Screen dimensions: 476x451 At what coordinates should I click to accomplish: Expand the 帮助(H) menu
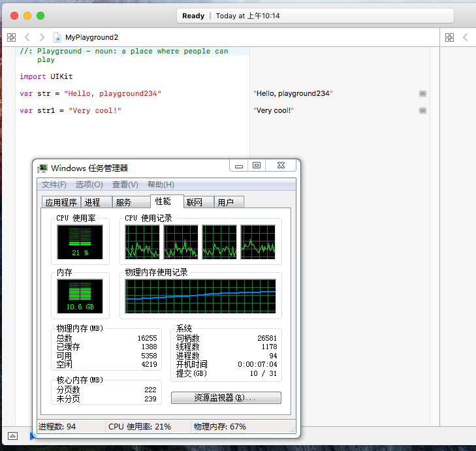pos(161,185)
